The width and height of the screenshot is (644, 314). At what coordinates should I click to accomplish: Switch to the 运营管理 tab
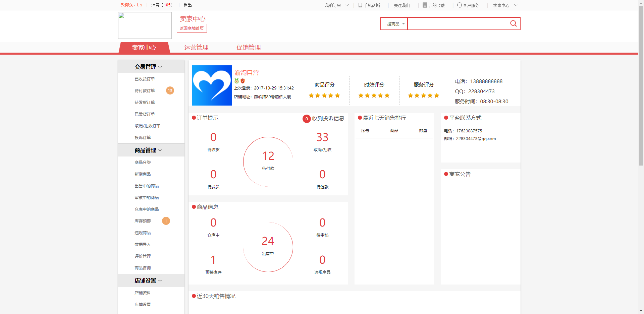(x=196, y=48)
